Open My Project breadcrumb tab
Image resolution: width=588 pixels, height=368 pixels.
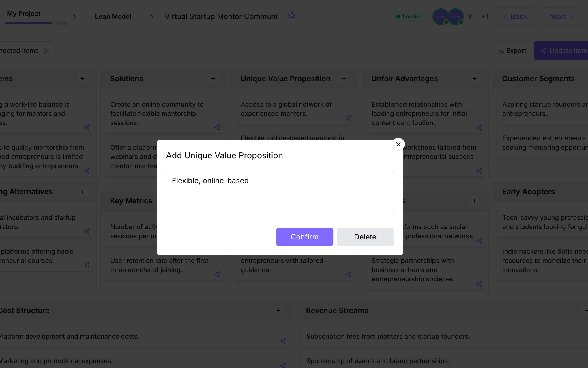(x=24, y=14)
